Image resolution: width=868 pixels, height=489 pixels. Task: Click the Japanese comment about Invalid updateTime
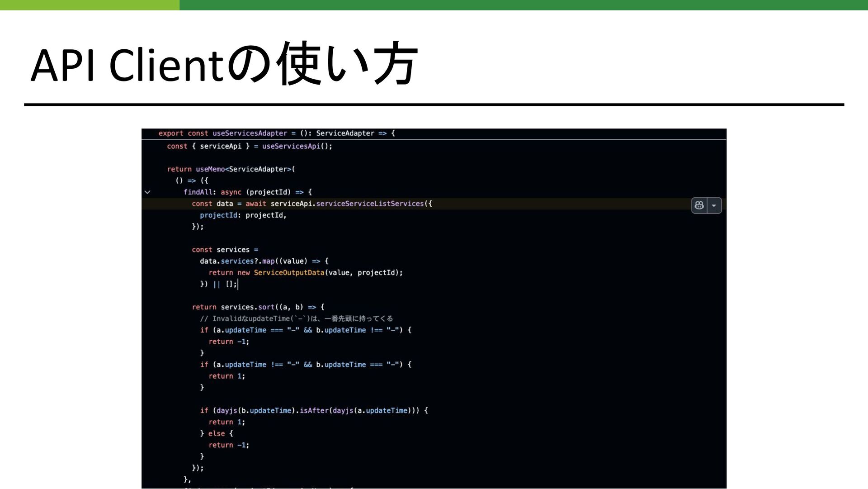pos(296,318)
